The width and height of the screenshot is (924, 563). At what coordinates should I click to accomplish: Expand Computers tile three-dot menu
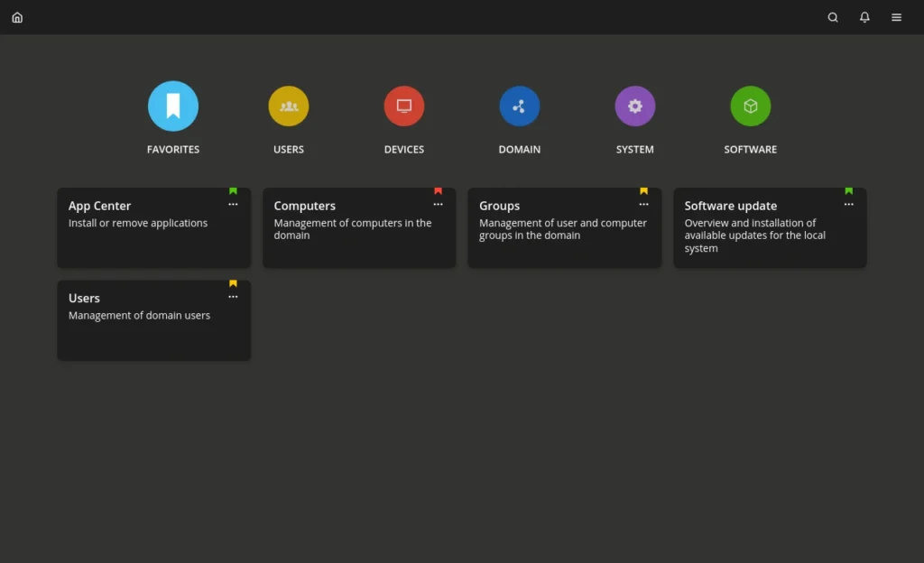tap(439, 205)
